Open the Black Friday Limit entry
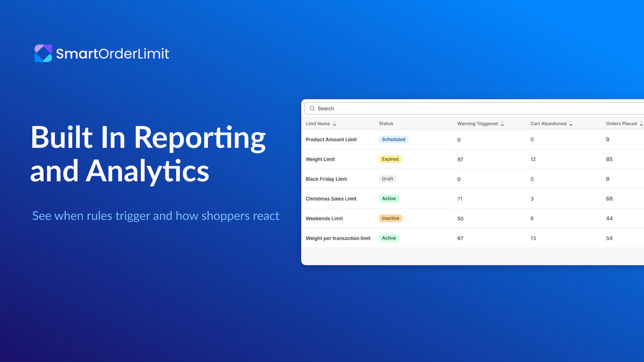 click(x=326, y=179)
